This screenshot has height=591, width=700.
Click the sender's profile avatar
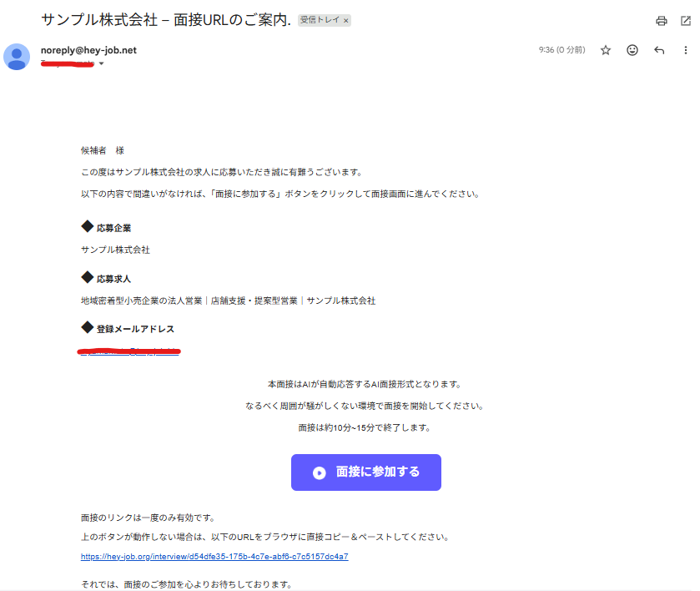(17, 56)
